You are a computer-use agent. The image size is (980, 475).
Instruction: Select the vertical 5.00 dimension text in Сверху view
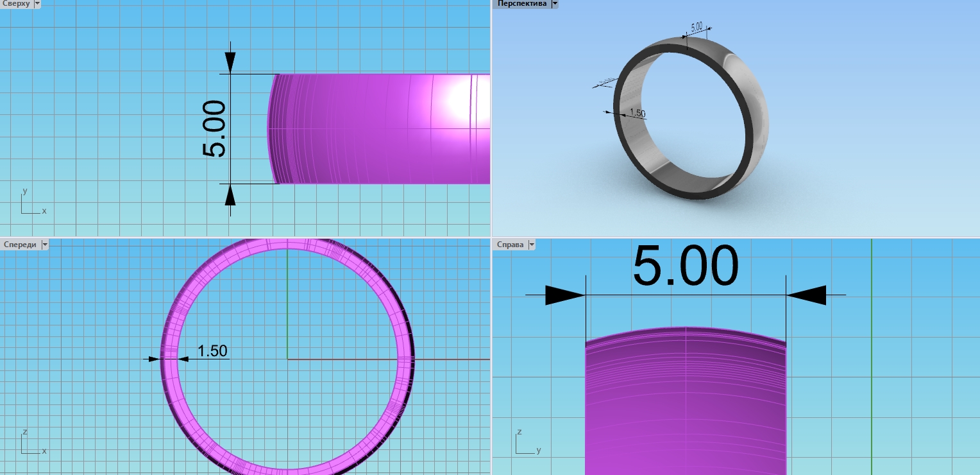pyautogui.click(x=214, y=129)
